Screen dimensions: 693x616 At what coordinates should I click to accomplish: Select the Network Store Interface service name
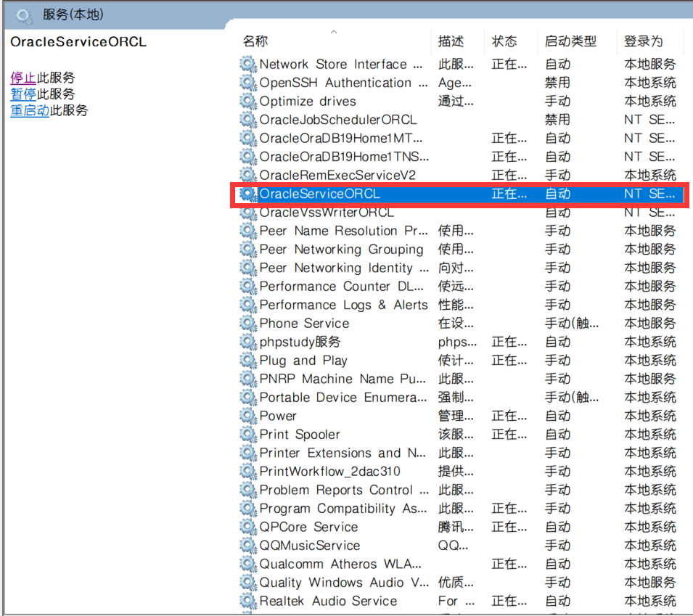[x=341, y=64]
